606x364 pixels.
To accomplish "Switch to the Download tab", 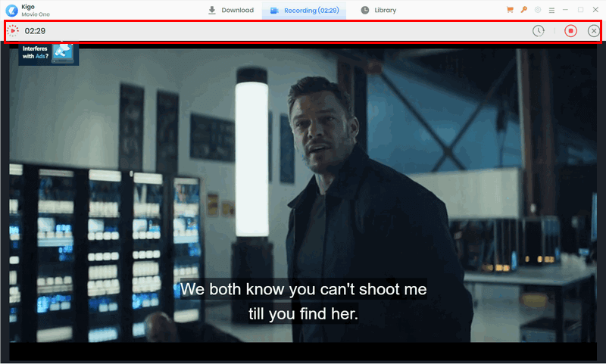I will 231,10.
